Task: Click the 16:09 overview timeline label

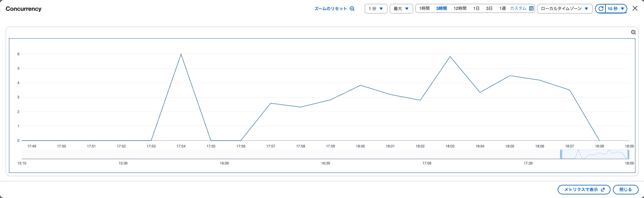Action: pyautogui.click(x=224, y=163)
